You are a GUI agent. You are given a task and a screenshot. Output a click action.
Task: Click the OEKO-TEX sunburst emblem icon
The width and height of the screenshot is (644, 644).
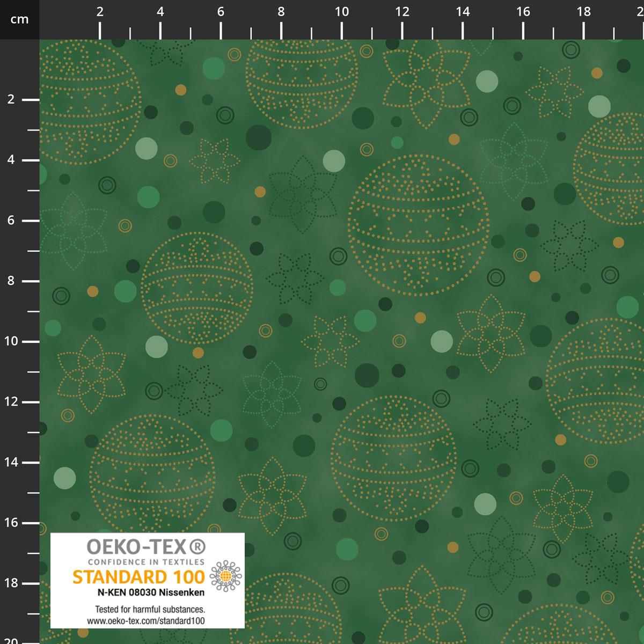point(226,576)
